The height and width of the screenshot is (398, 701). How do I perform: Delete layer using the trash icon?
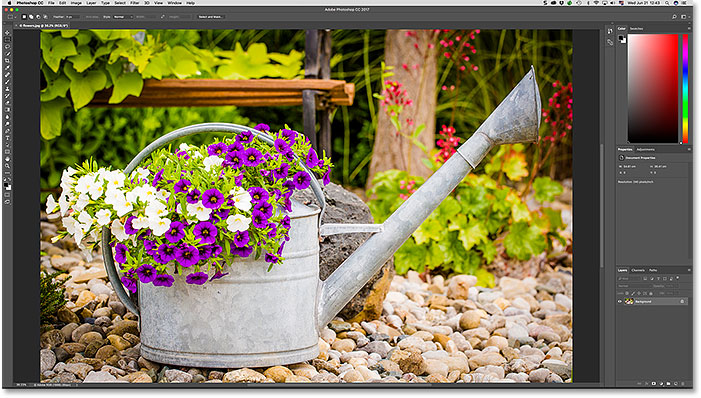pyautogui.click(x=683, y=383)
